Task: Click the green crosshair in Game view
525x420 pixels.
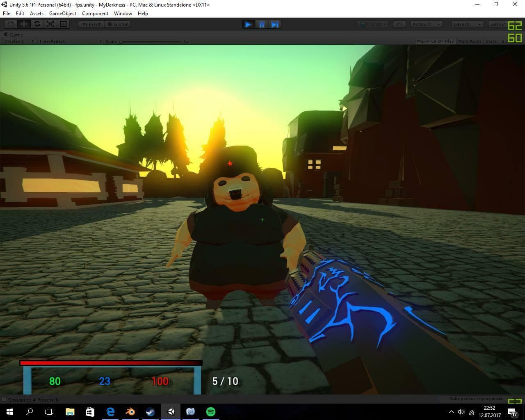Action: tap(262, 219)
